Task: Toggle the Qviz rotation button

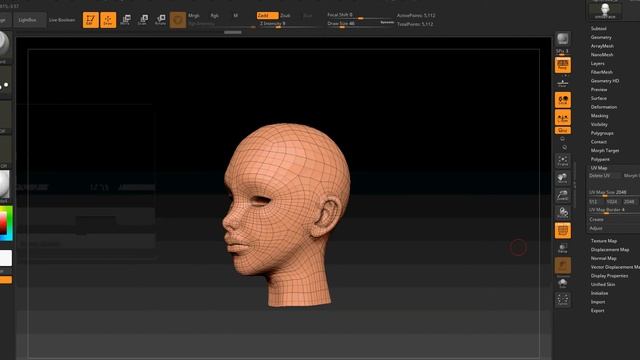Action: (x=563, y=130)
